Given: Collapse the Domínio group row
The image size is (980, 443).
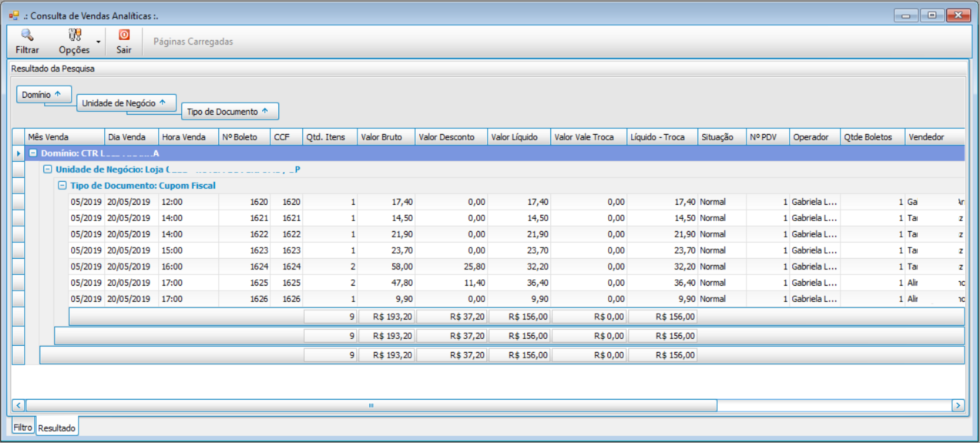Looking at the screenshot, I should (33, 153).
